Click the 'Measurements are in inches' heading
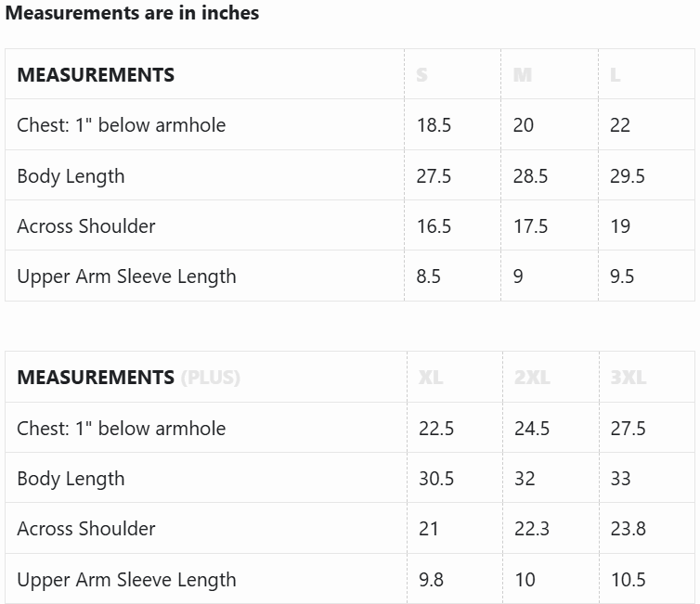 click(133, 13)
